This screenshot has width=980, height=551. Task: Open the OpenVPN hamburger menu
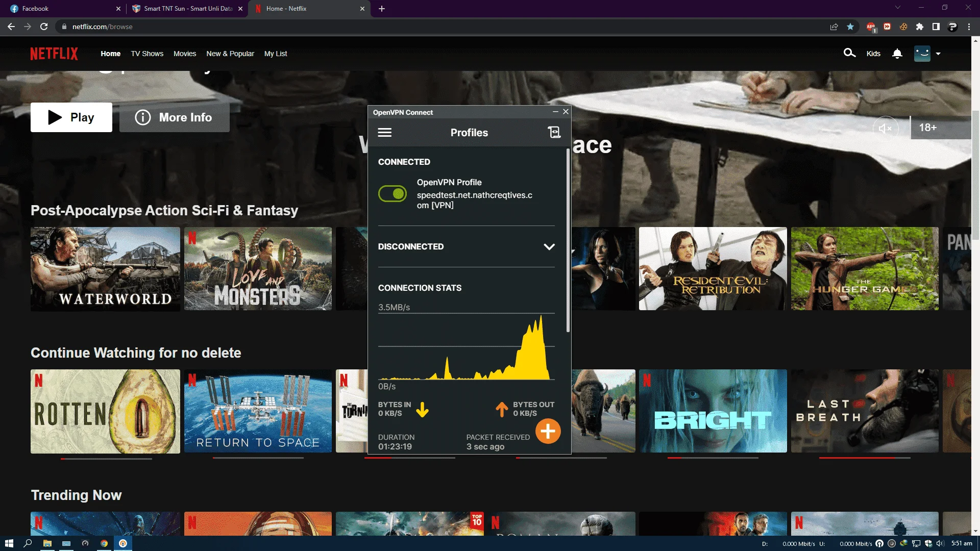[384, 133]
